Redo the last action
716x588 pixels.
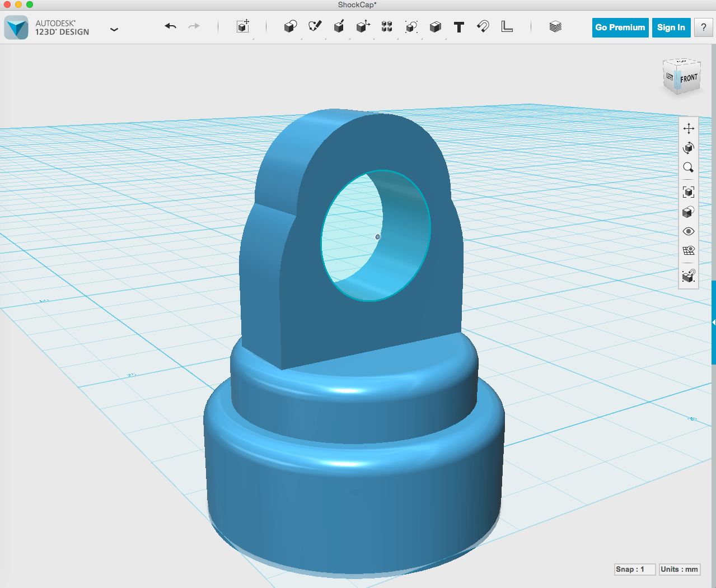point(194,26)
